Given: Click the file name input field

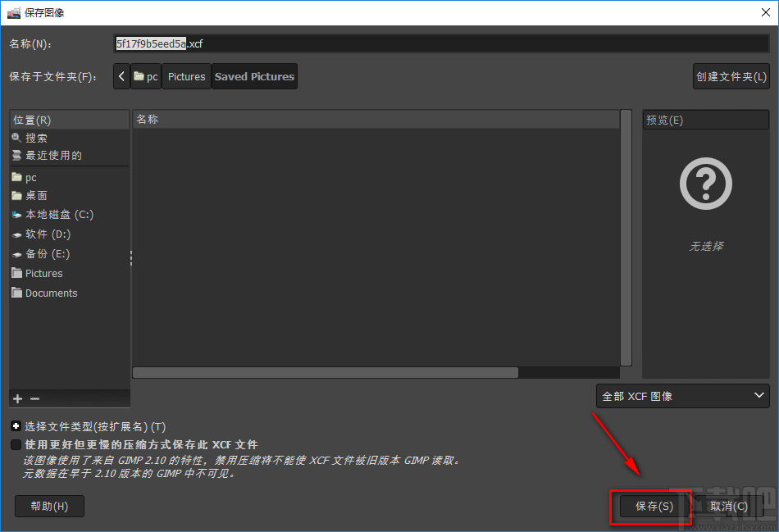Looking at the screenshot, I should pyautogui.click(x=441, y=43).
